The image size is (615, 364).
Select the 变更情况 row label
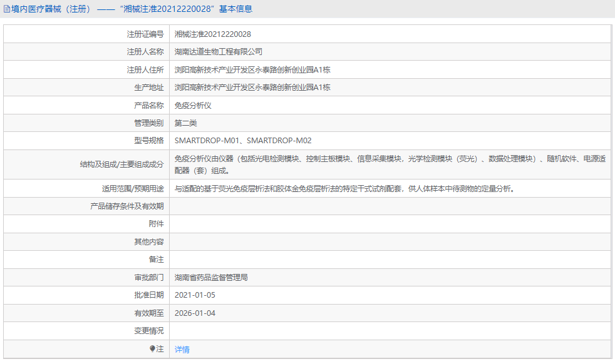(x=149, y=330)
